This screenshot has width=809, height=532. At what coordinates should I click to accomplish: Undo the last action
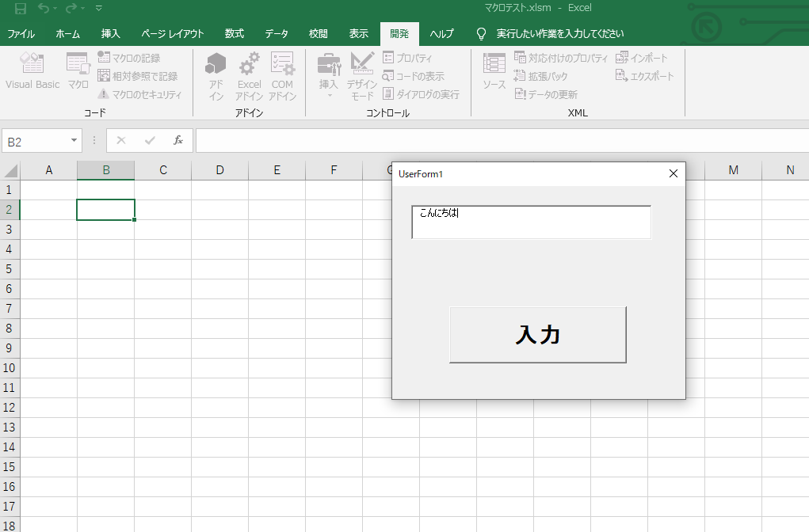(x=44, y=8)
